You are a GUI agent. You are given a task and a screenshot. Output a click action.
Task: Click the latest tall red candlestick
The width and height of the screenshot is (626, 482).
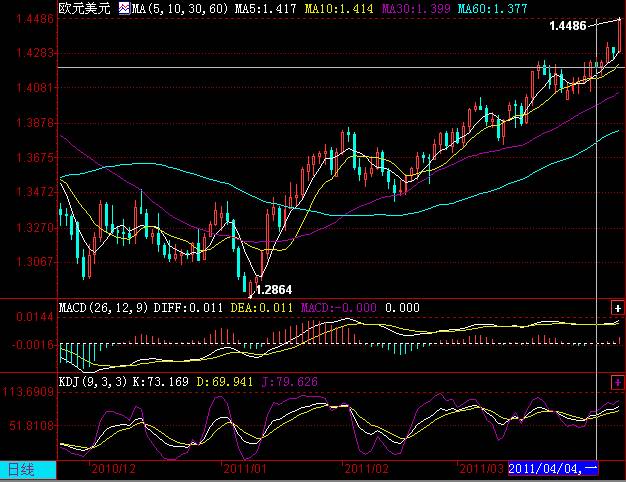619,35
